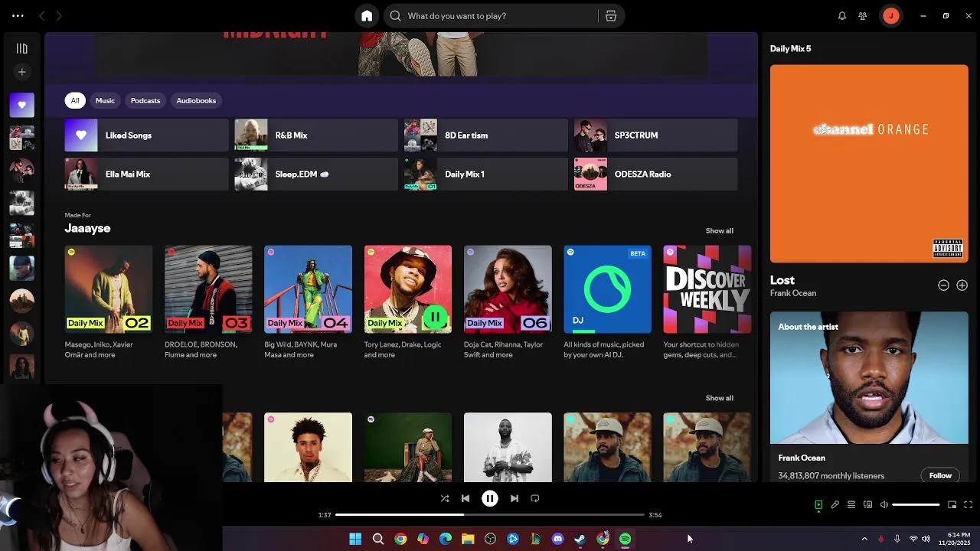
Task: Open Ella Mai Mix tile
Action: click(146, 174)
